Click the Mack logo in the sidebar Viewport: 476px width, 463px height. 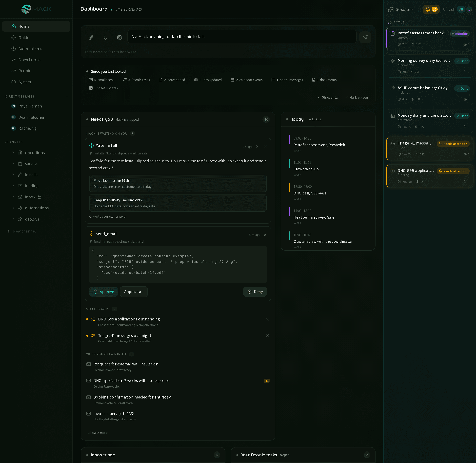click(36, 9)
